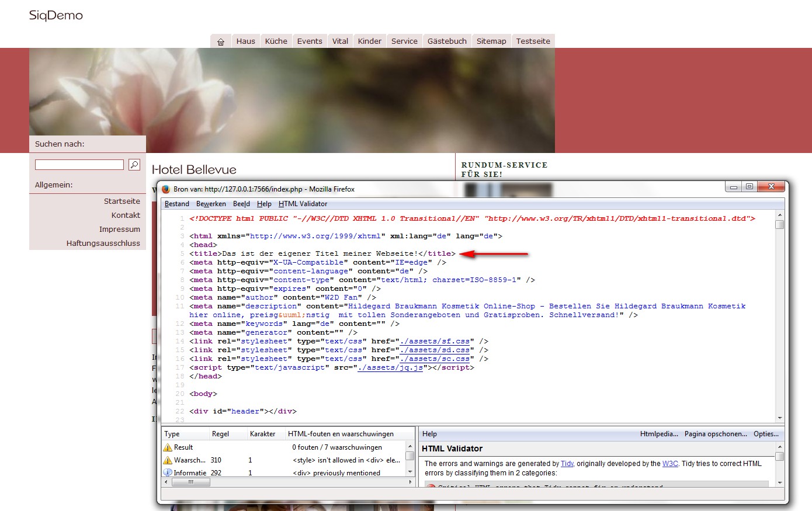Select the Informatie row at Regel 292
Image resolution: width=812 pixels, height=511 pixels.
pyautogui.click(x=283, y=473)
